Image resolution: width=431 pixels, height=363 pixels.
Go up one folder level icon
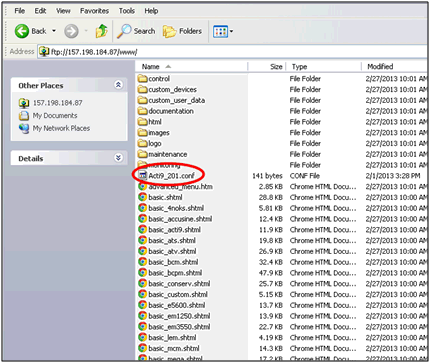click(x=102, y=31)
